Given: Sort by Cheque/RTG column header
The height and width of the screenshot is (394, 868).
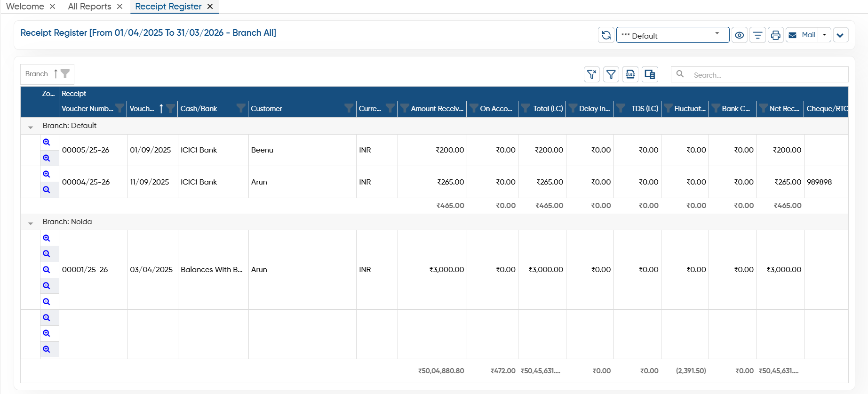Looking at the screenshot, I should click(x=827, y=108).
